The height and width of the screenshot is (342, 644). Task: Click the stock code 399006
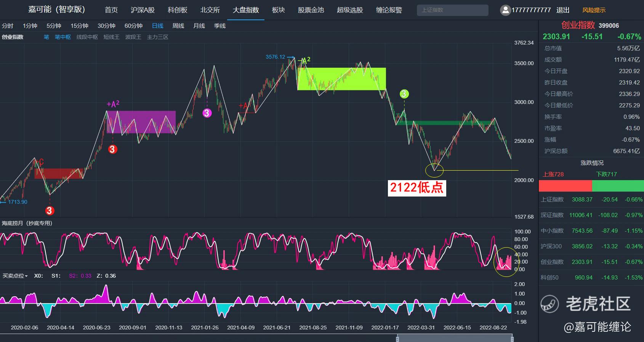click(609, 26)
